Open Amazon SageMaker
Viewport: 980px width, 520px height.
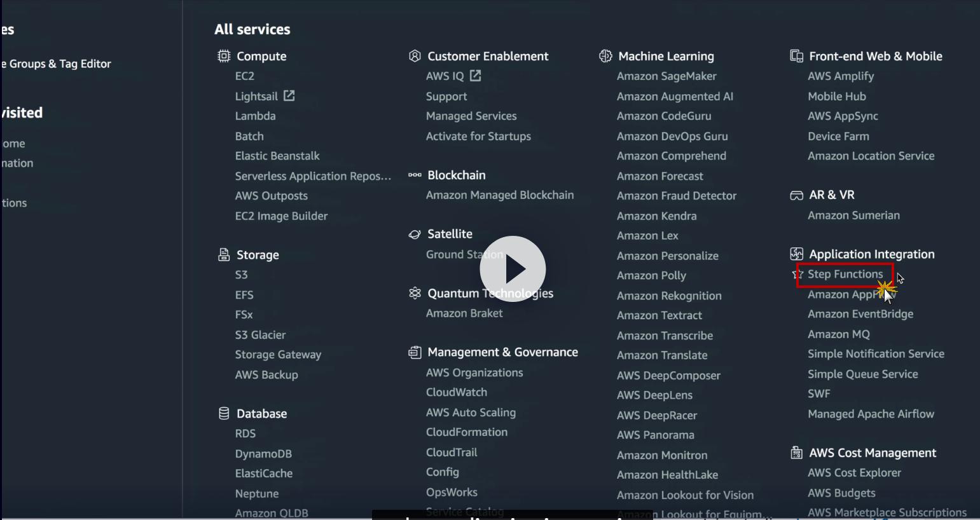(666, 76)
